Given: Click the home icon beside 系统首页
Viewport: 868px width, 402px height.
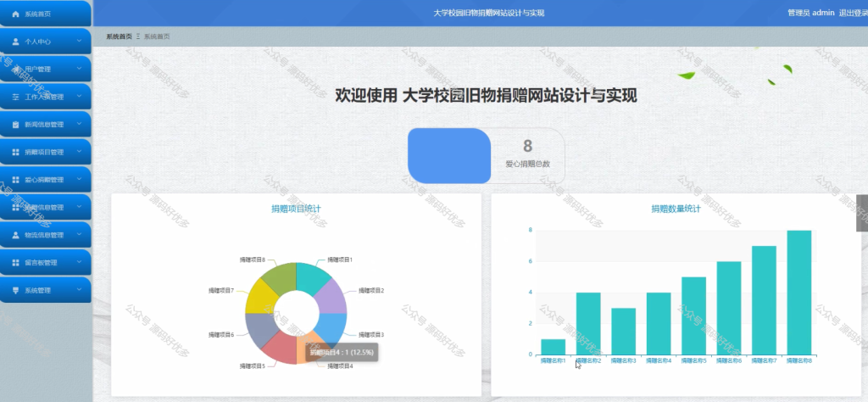Looking at the screenshot, I should point(15,14).
